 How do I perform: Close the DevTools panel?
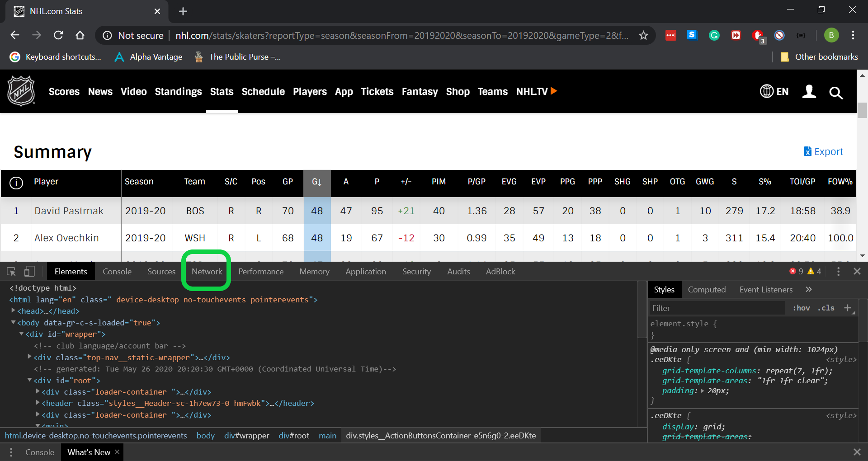[857, 271]
